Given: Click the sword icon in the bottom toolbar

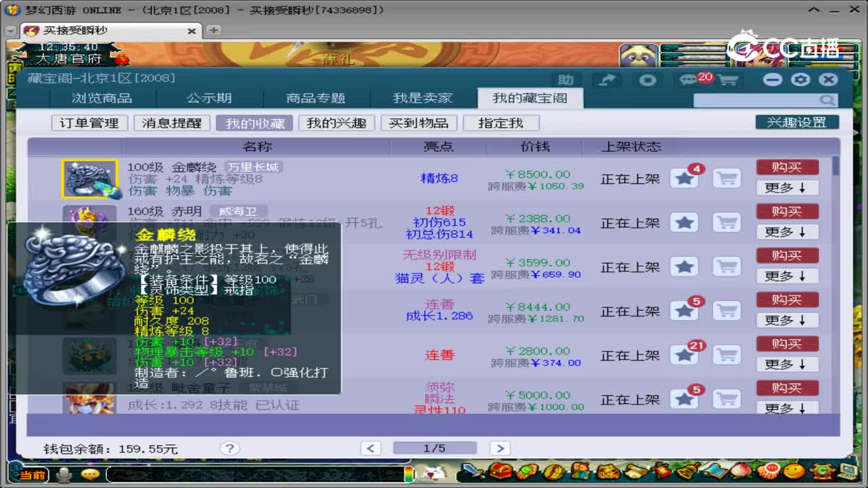Looking at the screenshot, I should coord(474,471).
